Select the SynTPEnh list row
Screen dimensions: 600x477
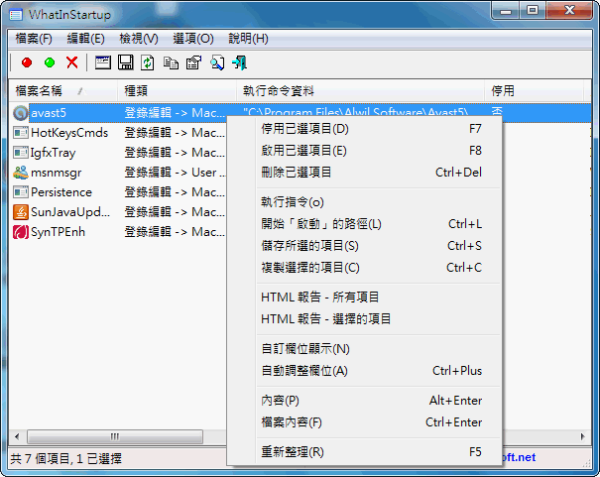(119, 232)
